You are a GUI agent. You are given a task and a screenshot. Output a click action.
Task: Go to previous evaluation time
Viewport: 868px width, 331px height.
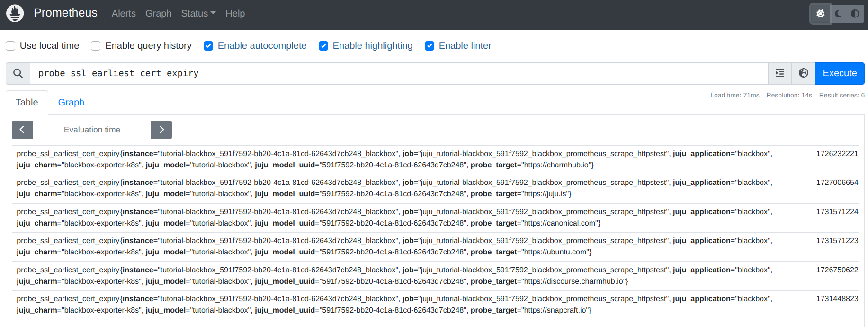click(22, 130)
